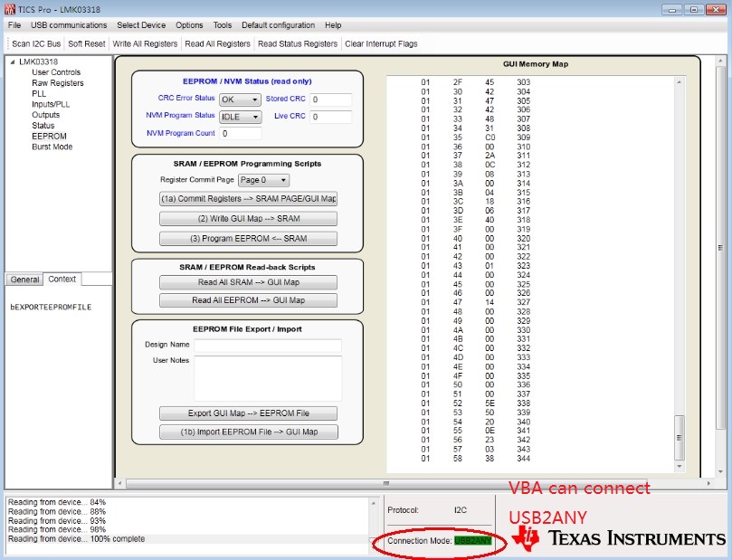Screen dimensions: 732x560
Task: Click Commit Registers to SRAM PAGE button
Action: (x=248, y=199)
